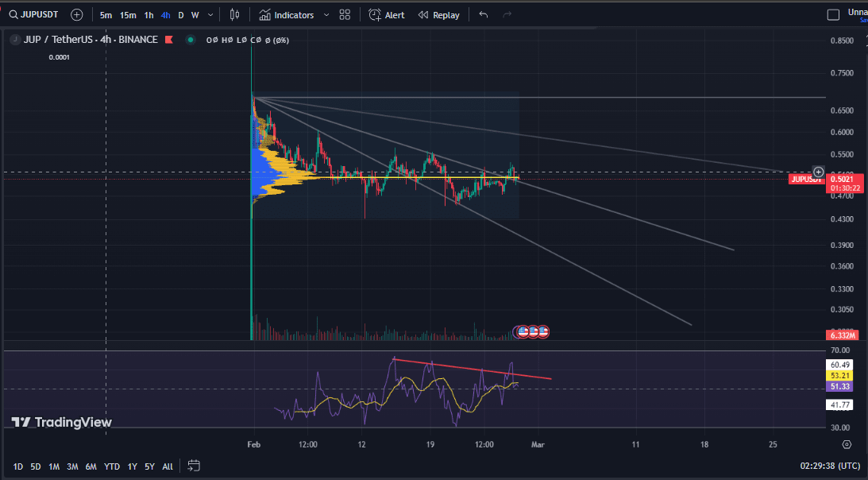Click the Add Symbol plus icon

75,14
